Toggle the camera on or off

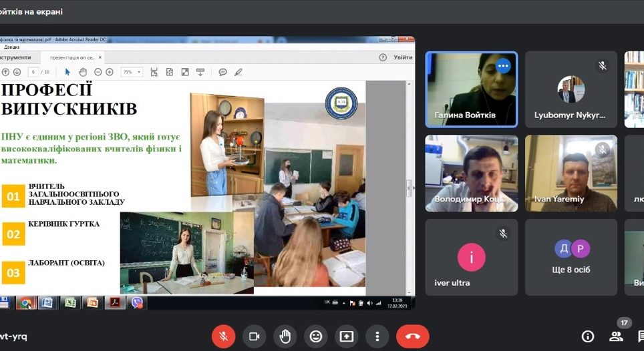(254, 336)
